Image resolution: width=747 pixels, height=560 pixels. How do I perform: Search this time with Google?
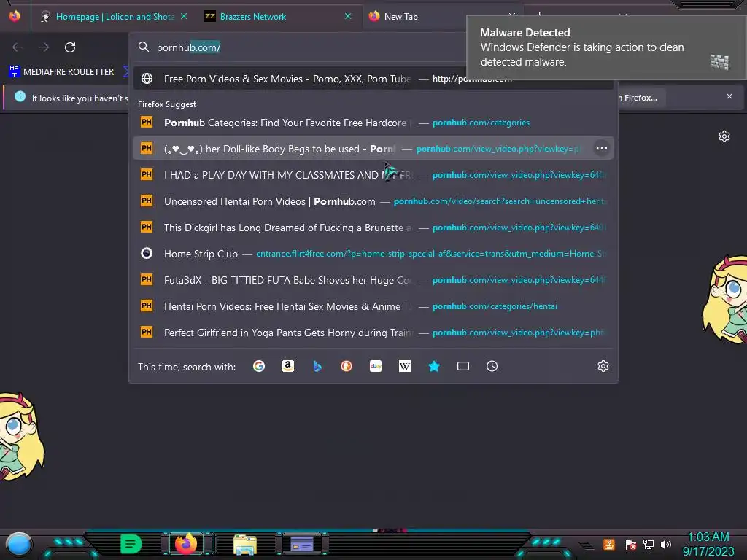[x=259, y=366]
